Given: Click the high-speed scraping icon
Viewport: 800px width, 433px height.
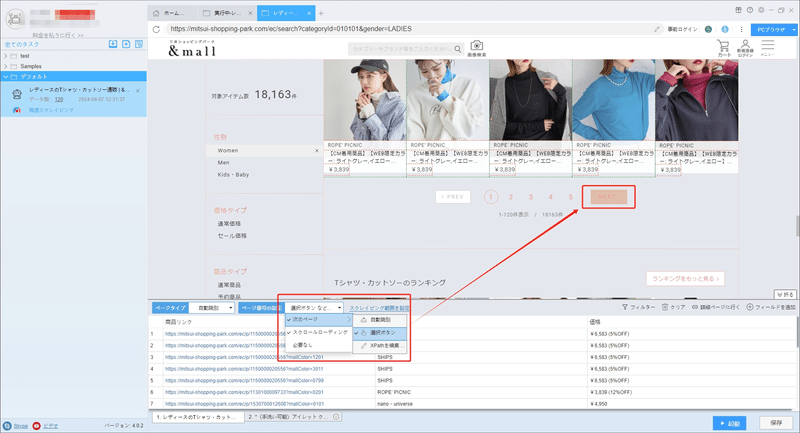Looking at the screenshot, I should (x=17, y=110).
